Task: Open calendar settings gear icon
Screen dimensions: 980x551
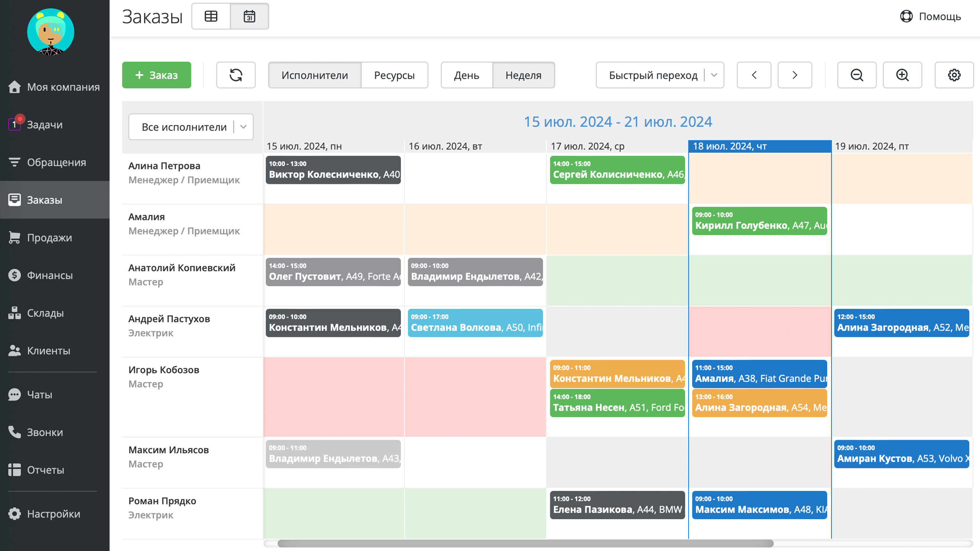Action: [954, 75]
